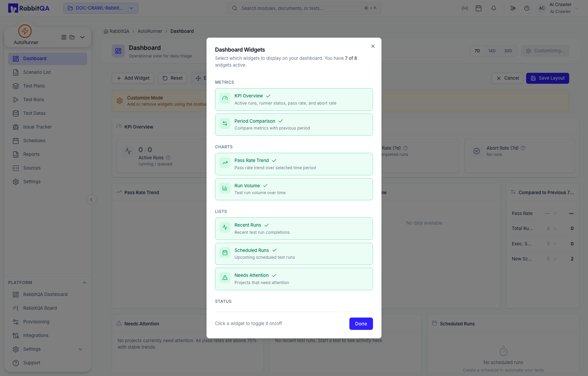Open Test Runs in the sidebar
Viewport: 588px width, 376px height.
[48, 100]
